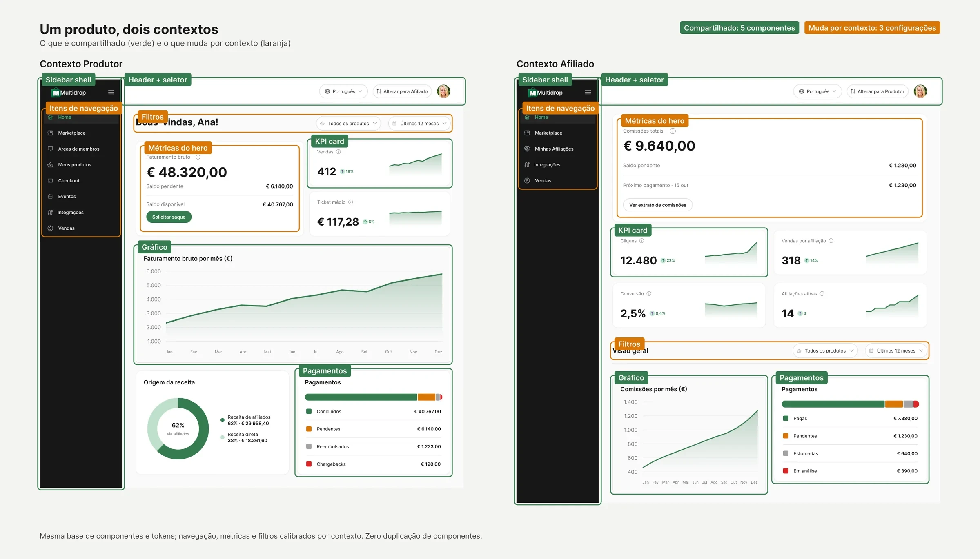Click Estornadas row in Afiliado Pagamentos
980x559 pixels.
[x=850, y=454]
